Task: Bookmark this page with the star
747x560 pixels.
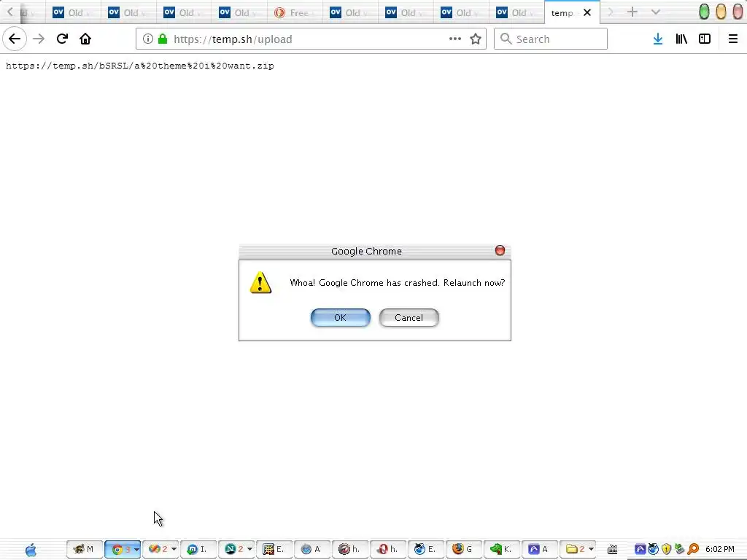Action: pos(476,39)
